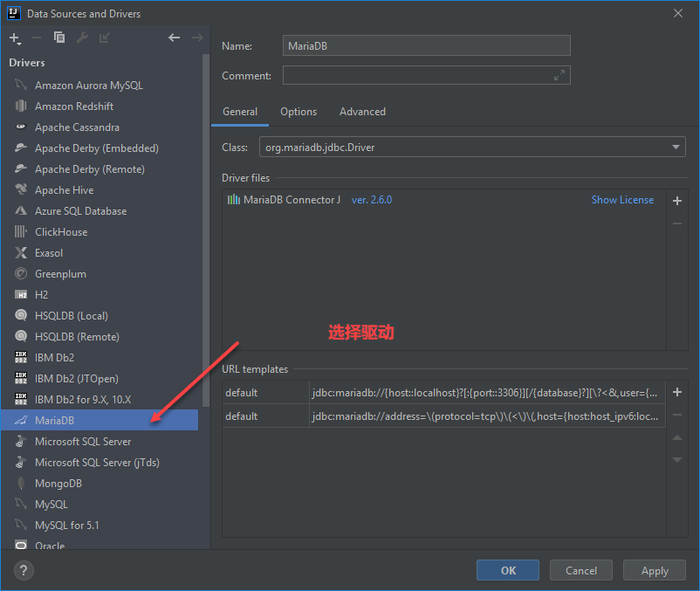Select MariaDB driver
The image size is (700, 591).
tap(100, 421)
